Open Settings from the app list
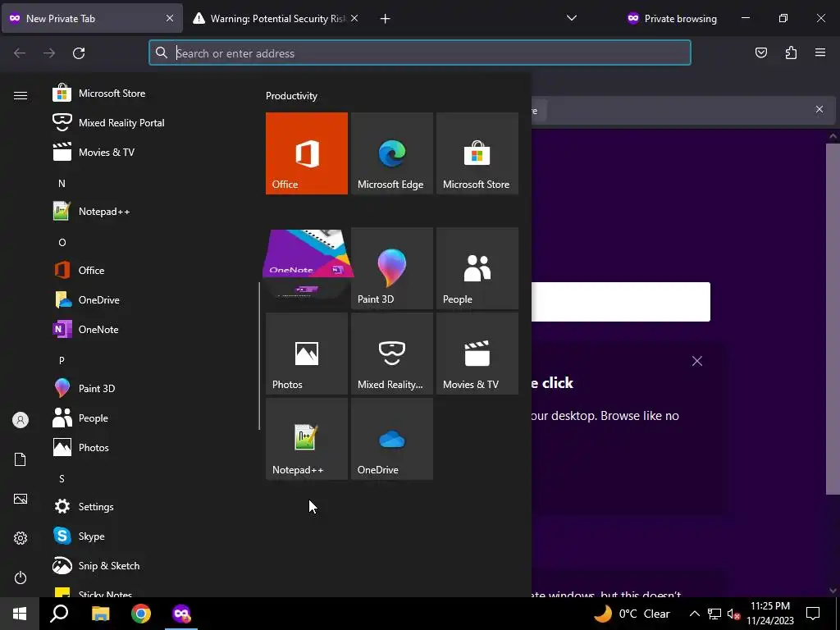 (150, 507)
